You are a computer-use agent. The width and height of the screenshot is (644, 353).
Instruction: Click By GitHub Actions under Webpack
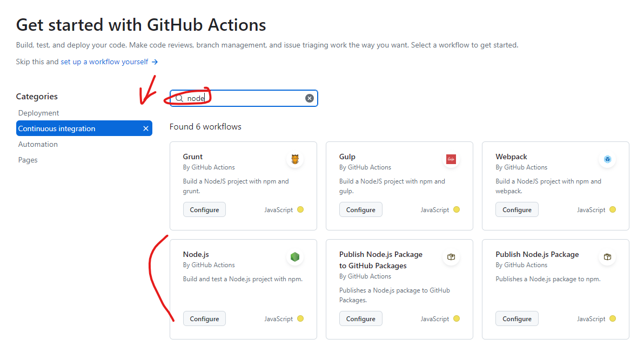(521, 167)
